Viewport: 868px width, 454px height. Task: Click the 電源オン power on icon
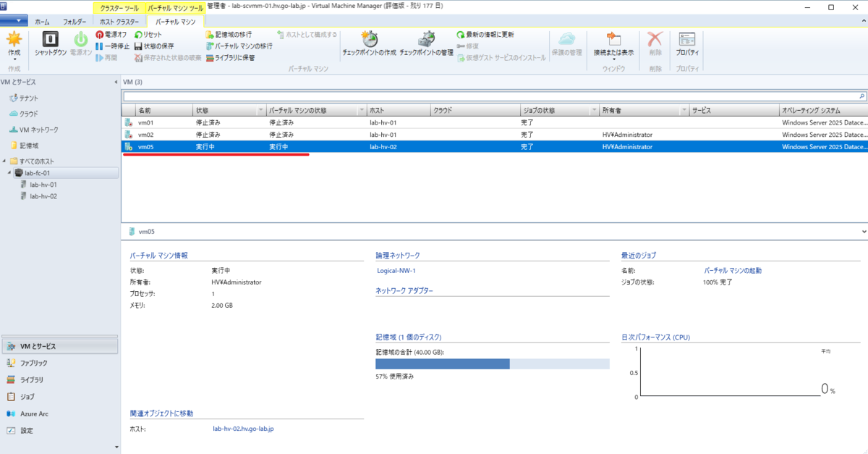[81, 40]
